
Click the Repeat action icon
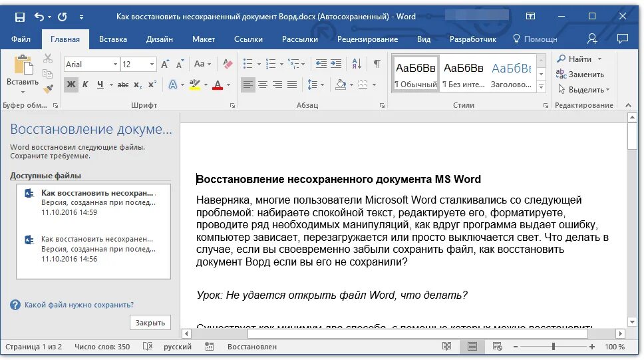tap(63, 17)
